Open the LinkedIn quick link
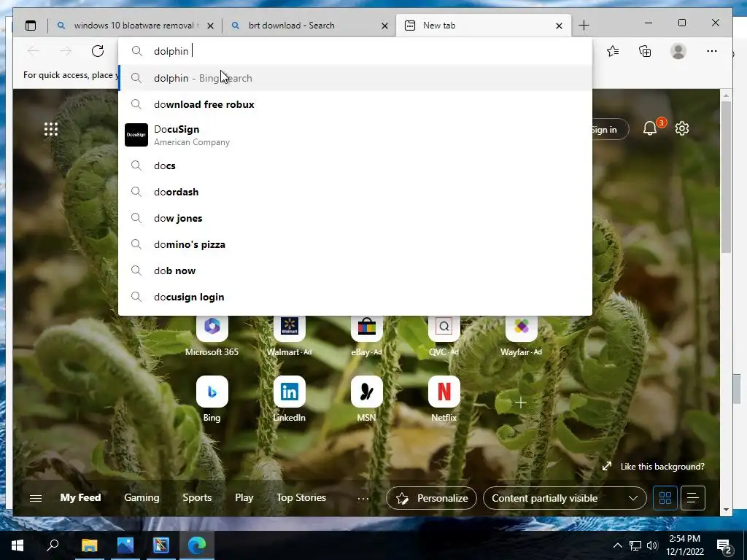Image resolution: width=747 pixels, height=560 pixels. [x=289, y=399]
